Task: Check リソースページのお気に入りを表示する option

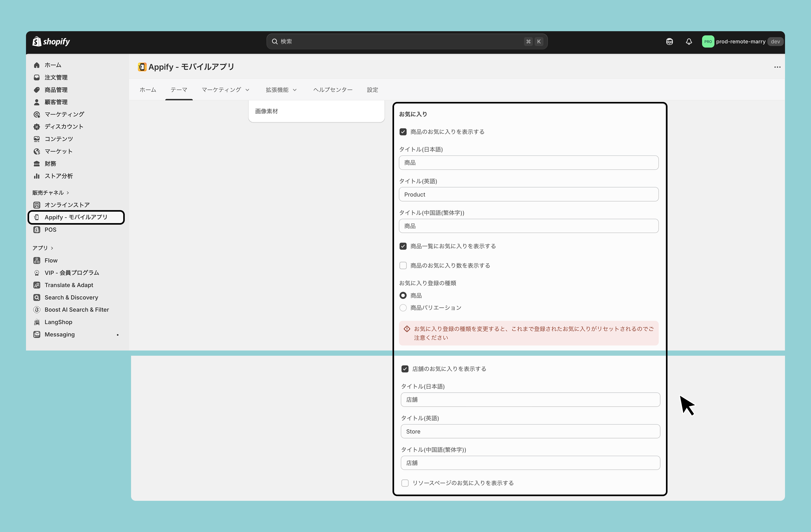Action: coord(405,483)
